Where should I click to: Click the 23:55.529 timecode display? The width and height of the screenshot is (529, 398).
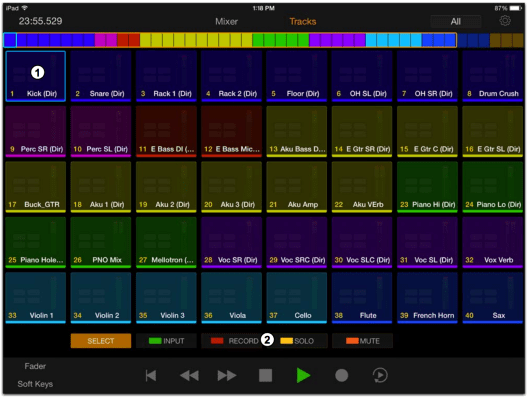40,21
